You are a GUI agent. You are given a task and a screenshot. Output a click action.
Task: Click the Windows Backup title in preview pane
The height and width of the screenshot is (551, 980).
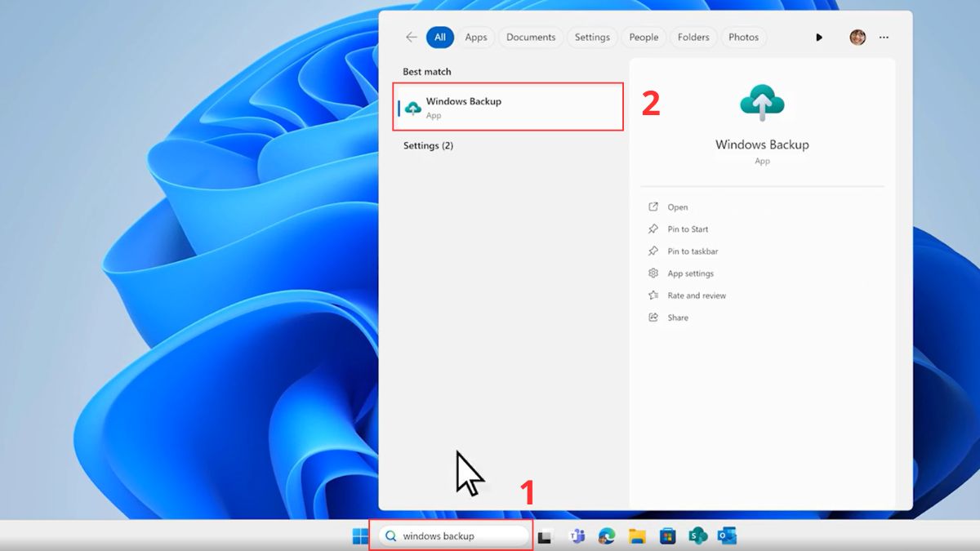(x=762, y=144)
